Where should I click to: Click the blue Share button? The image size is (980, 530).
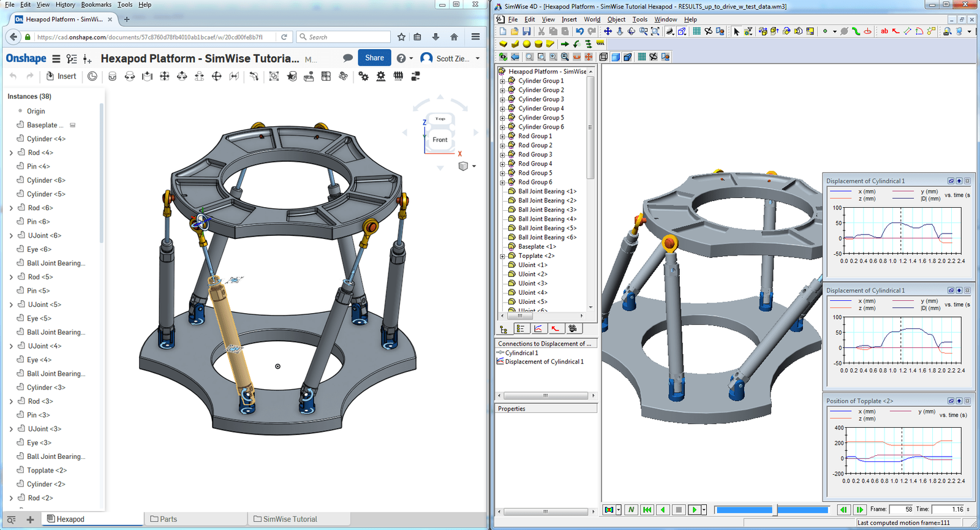374,58
